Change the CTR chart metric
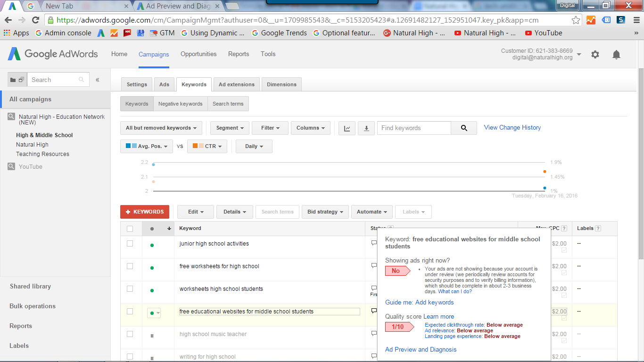 (207, 146)
